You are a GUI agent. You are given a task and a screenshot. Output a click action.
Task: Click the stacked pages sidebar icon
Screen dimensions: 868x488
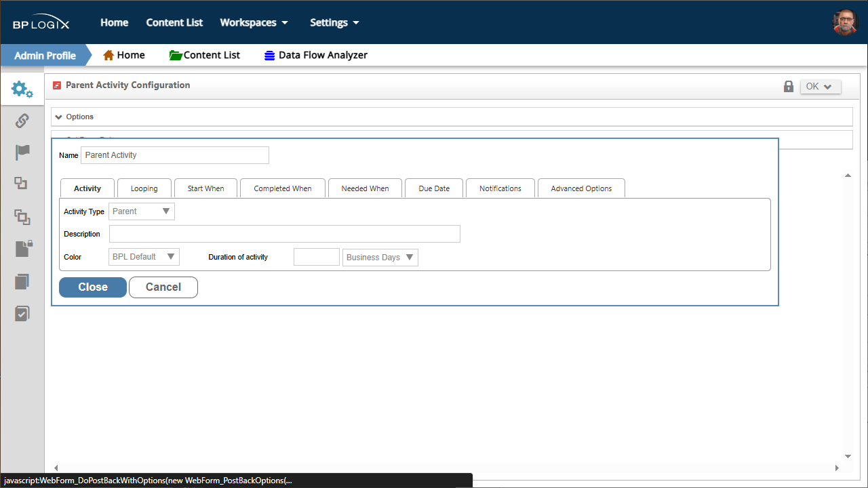coord(22,281)
